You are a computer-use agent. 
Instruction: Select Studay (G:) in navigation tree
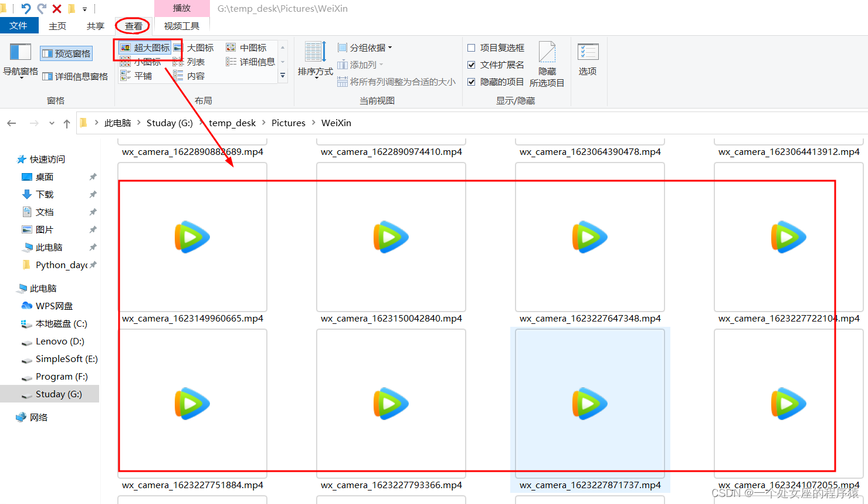(x=50, y=394)
